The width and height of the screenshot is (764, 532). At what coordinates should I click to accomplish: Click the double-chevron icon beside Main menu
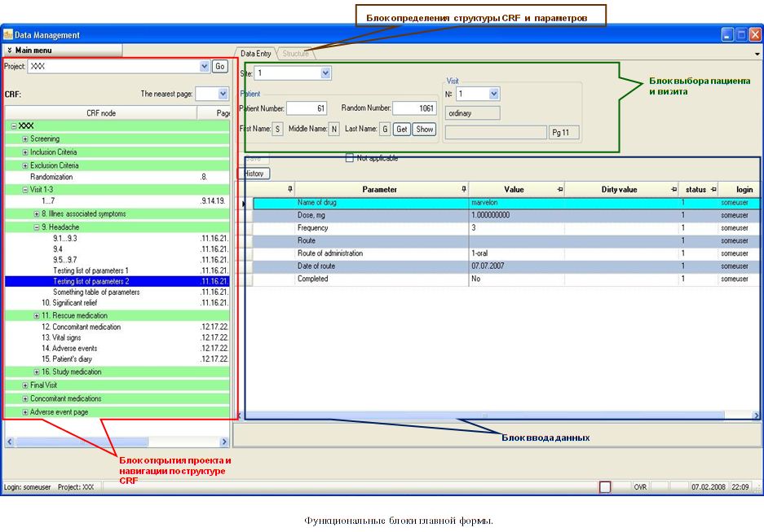pos(10,50)
